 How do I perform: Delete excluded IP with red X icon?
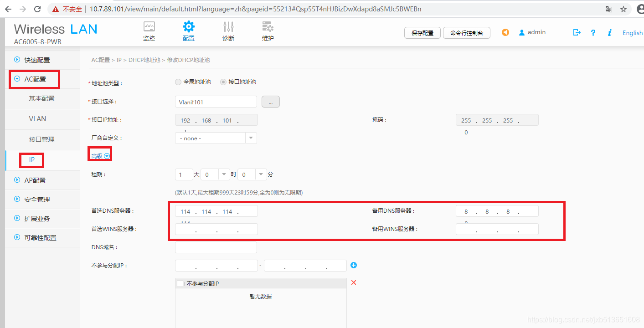[354, 283]
